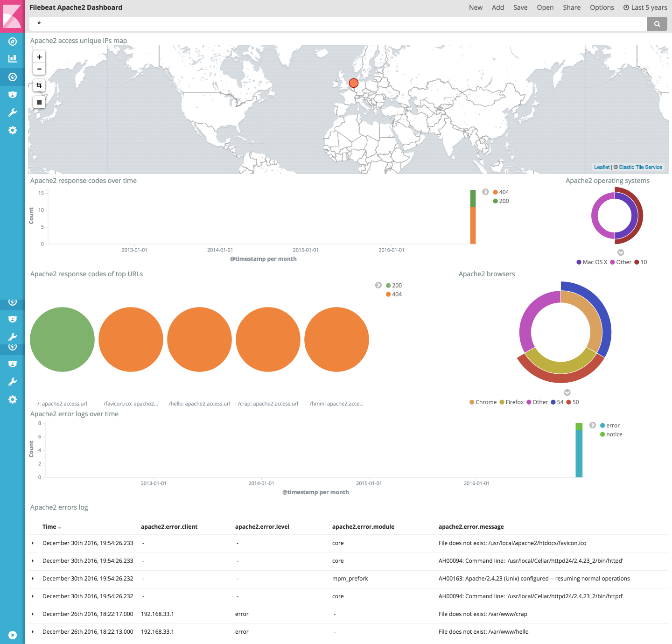672x644 pixels.
Task: Open the Share menu
Action: [x=572, y=7]
